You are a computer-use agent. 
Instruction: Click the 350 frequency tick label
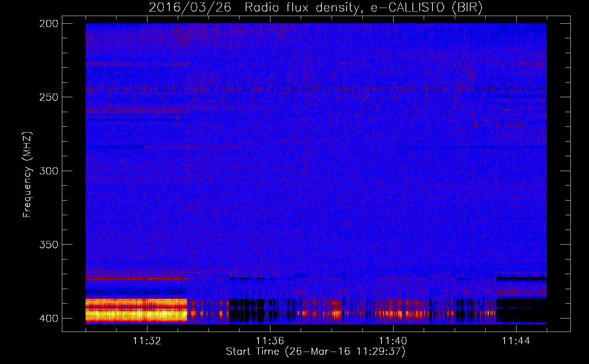(x=49, y=244)
